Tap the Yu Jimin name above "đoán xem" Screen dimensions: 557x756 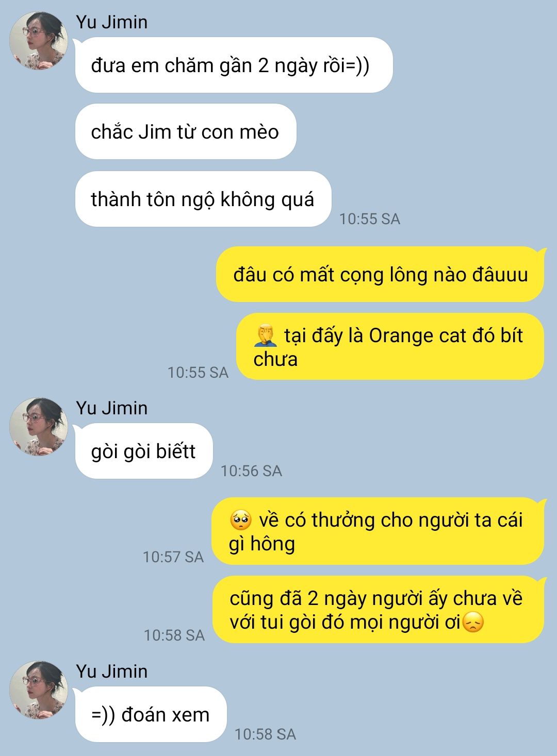(111, 671)
